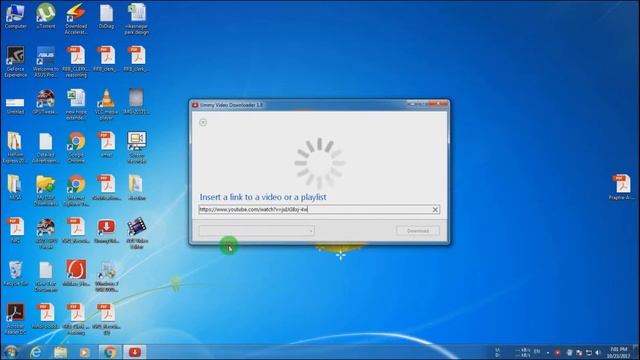Open Internet Explorer from taskbar
The image size is (640, 360).
[x=36, y=352]
